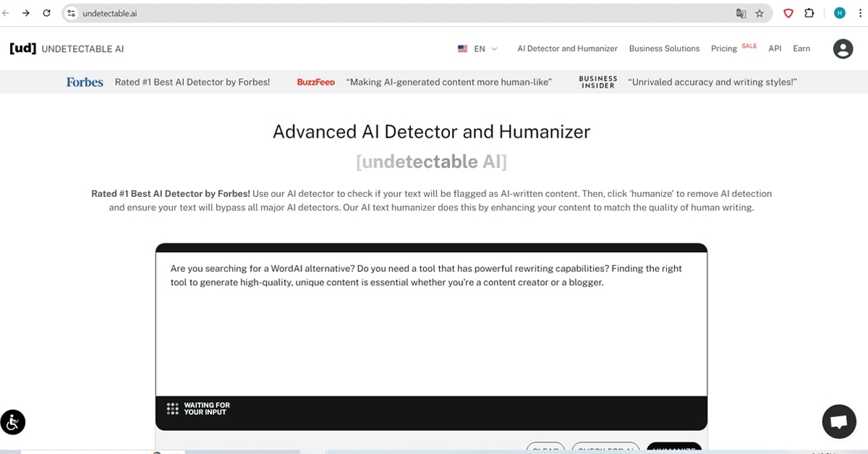This screenshot has height=454, width=868.
Task: Expand the EN language dropdown
Action: coord(478,49)
